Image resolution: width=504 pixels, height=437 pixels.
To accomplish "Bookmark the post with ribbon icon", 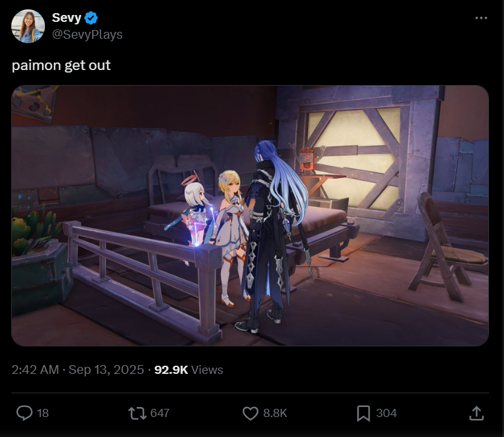I will pos(363,413).
